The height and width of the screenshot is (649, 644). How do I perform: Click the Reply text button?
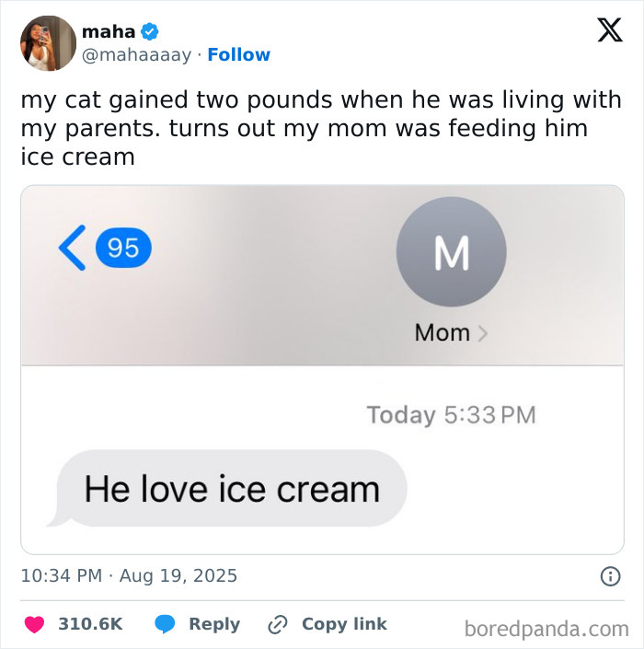tap(214, 624)
